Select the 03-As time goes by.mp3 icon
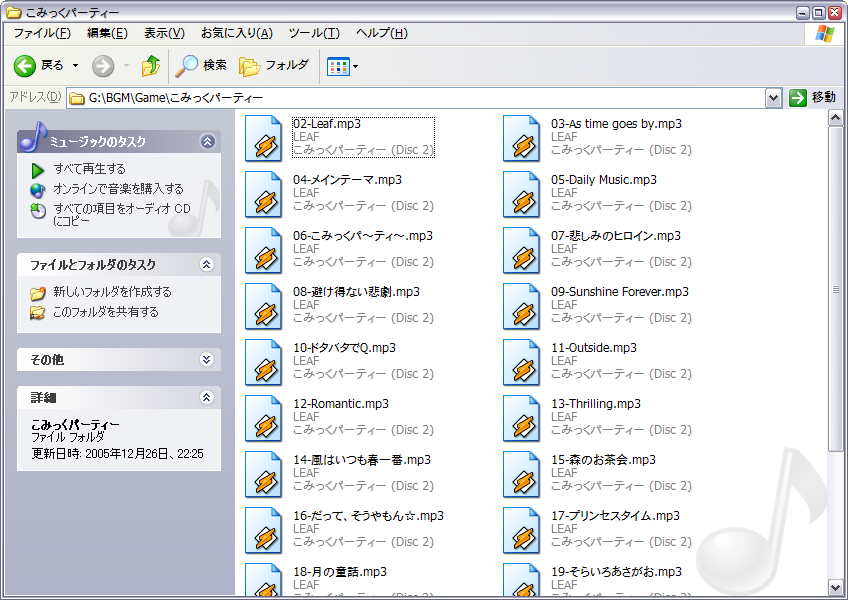The image size is (848, 603). point(521,138)
